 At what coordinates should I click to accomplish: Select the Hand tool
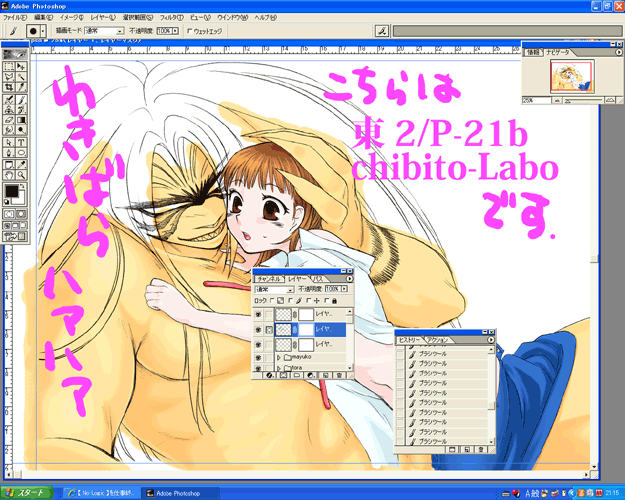(9, 175)
